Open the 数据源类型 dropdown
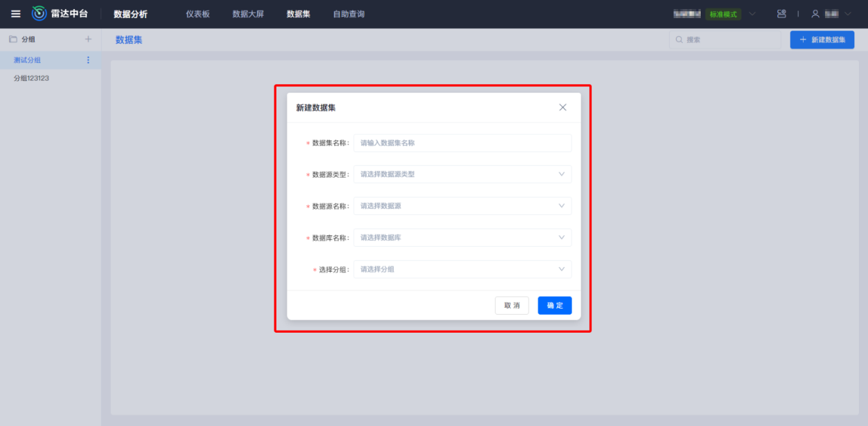 tap(462, 174)
